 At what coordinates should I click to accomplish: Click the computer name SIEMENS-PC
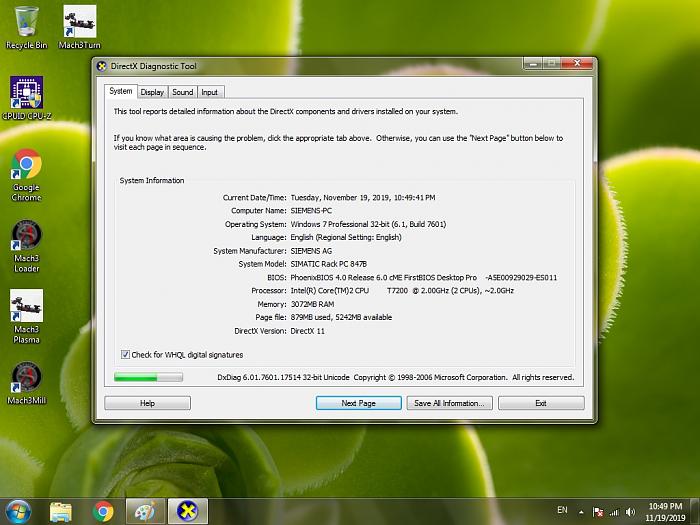click(x=311, y=211)
